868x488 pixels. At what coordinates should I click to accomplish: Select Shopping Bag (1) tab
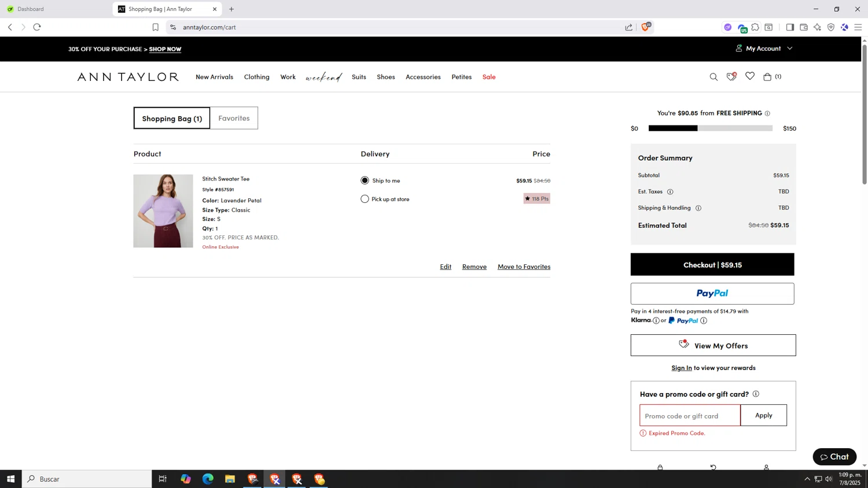pyautogui.click(x=172, y=118)
